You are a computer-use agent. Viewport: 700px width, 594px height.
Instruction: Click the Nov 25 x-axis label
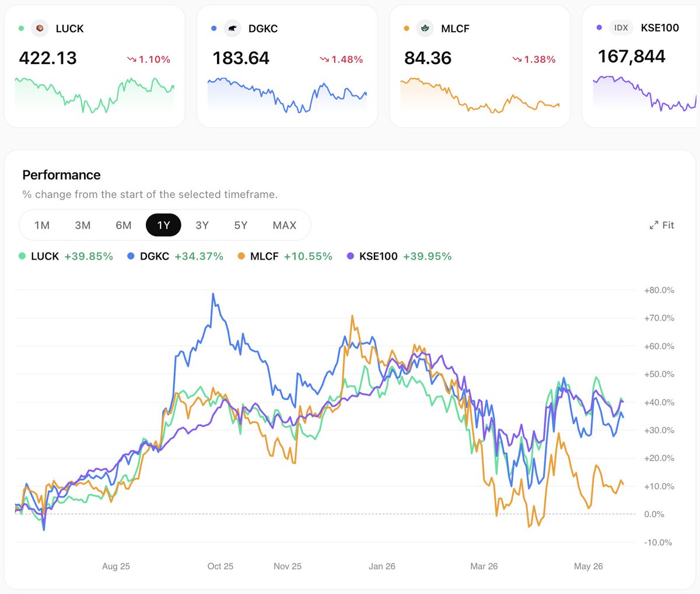tap(288, 566)
